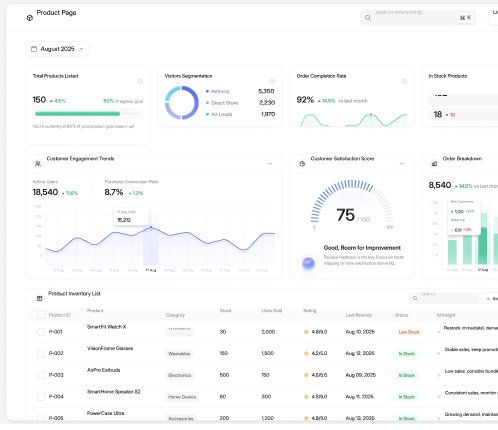The width and height of the screenshot is (498, 430).
Task: Click the 17 Aug highlighted data point
Action: (x=151, y=227)
